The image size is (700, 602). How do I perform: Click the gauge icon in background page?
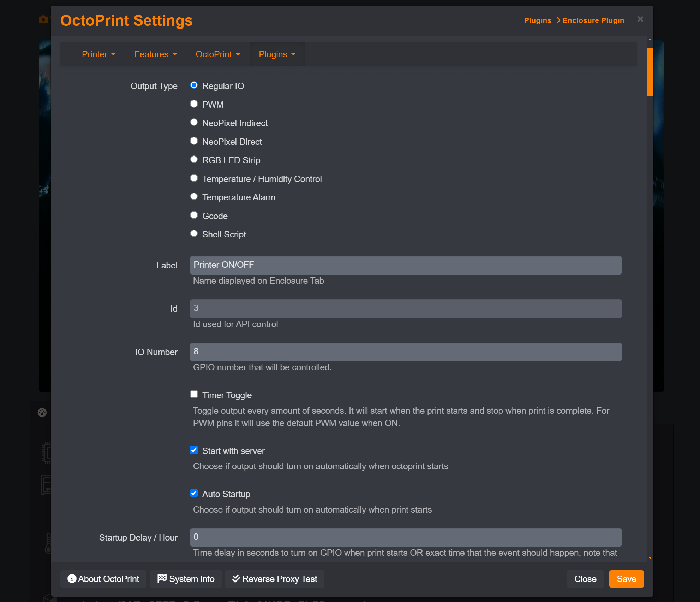pos(42,412)
